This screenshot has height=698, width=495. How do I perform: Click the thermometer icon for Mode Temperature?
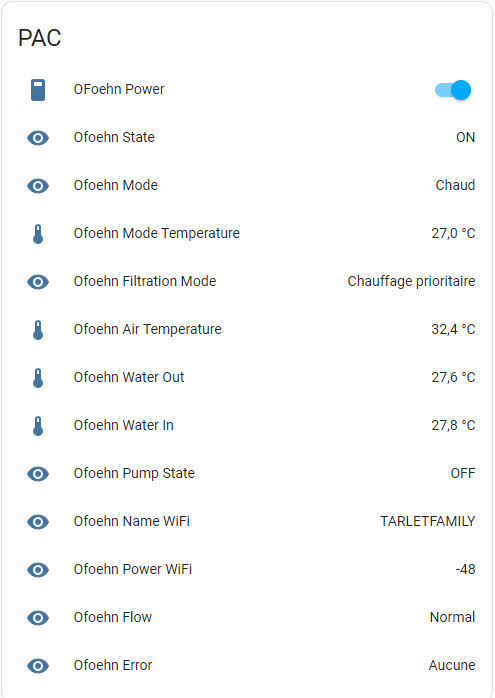coord(38,234)
